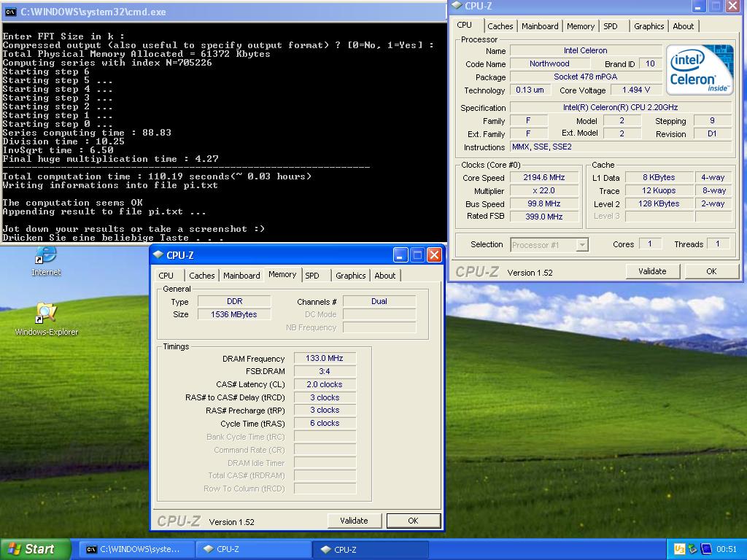Open the Internet desktop shortcut icon

click(x=46, y=255)
